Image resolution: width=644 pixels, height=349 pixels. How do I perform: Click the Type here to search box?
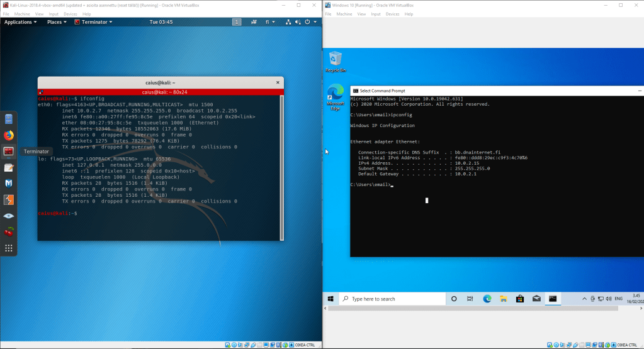390,299
